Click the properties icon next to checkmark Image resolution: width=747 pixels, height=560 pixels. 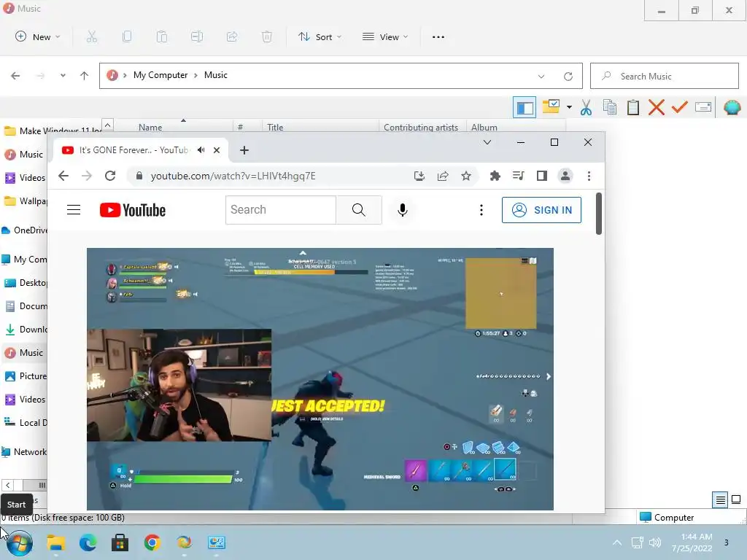tap(703, 107)
